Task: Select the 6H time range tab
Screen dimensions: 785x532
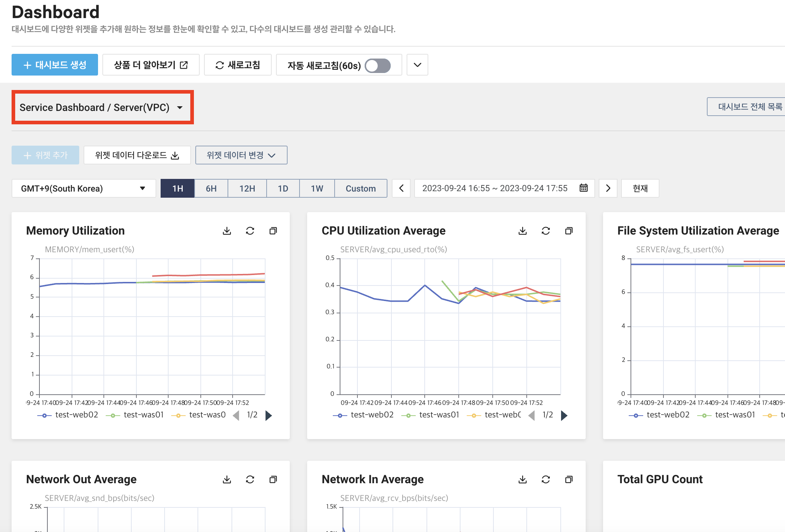Action: click(211, 188)
